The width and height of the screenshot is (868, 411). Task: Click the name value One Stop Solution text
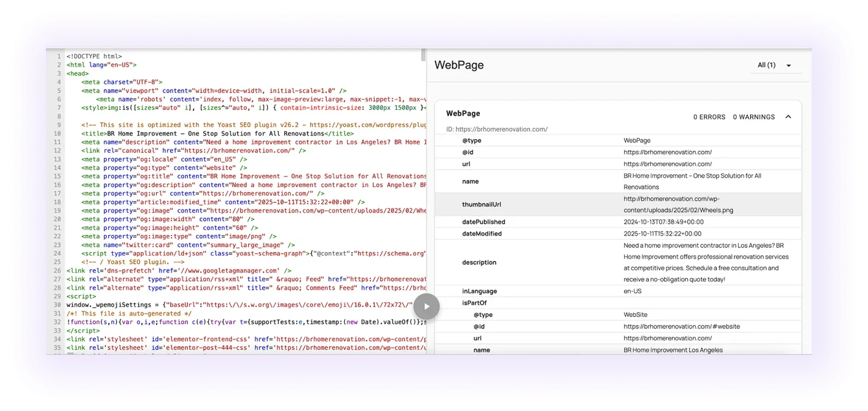pos(692,181)
